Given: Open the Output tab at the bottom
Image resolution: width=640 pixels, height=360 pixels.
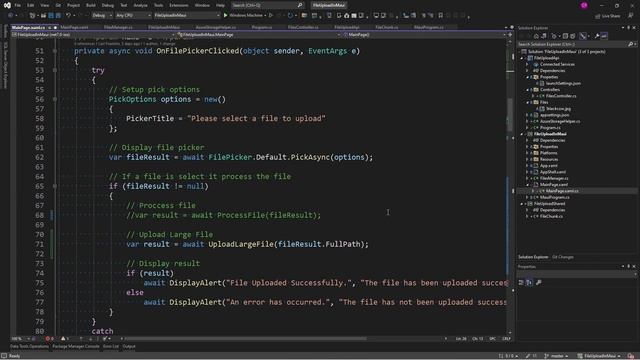Looking at the screenshot, I should click(129, 347).
